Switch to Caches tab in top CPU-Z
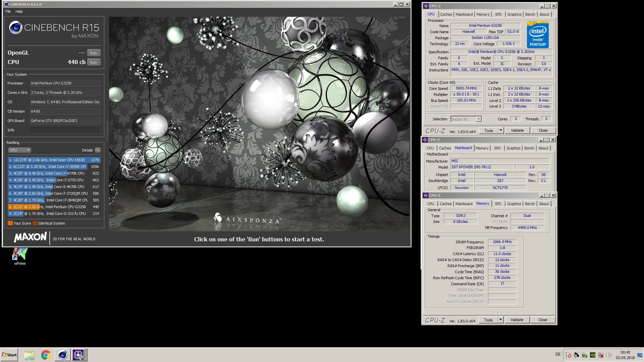This screenshot has height=362, width=644. [x=446, y=14]
